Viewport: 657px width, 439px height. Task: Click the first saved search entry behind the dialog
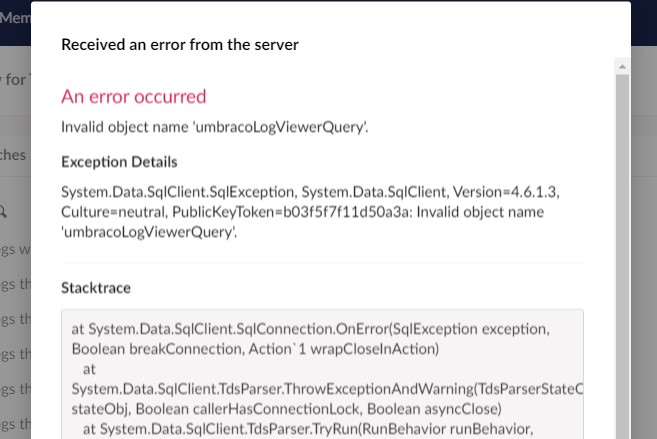pyautogui.click(x=15, y=248)
